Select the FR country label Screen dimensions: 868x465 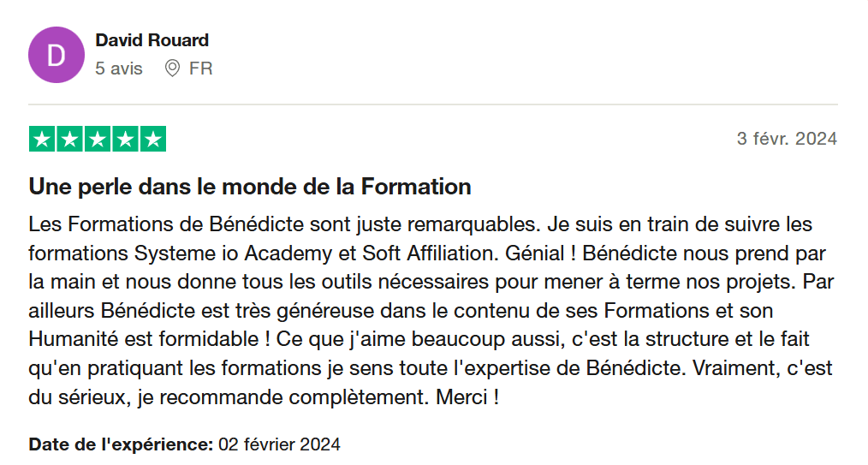200,69
